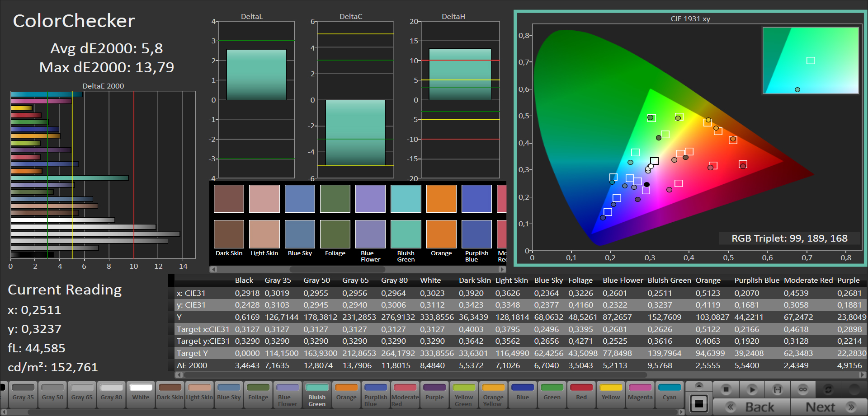Select the Gray 50 patch button
The image size is (868, 416).
point(52,395)
